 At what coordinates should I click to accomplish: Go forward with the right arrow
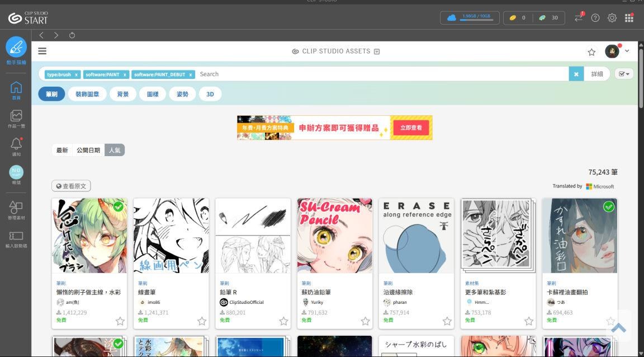click(56, 35)
